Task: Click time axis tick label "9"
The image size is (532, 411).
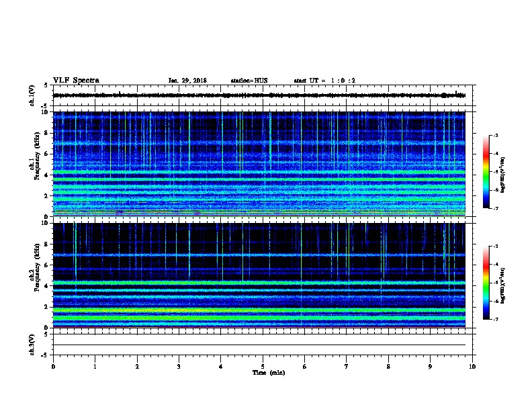Action: (430, 367)
